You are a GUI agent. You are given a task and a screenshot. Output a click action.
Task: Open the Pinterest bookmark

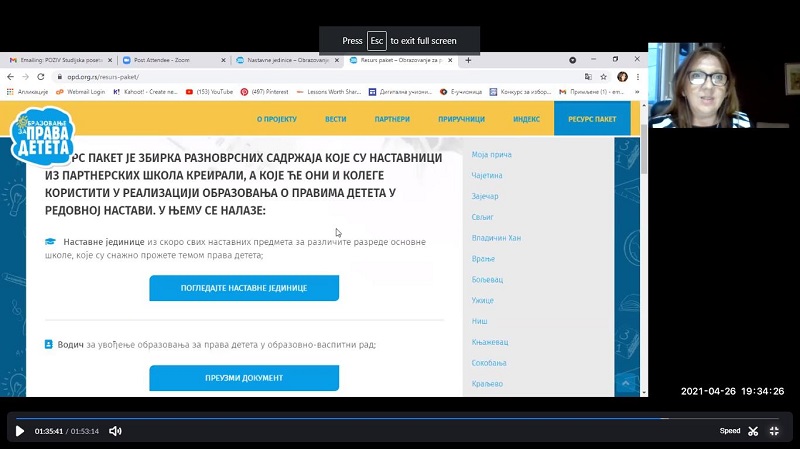265,92
